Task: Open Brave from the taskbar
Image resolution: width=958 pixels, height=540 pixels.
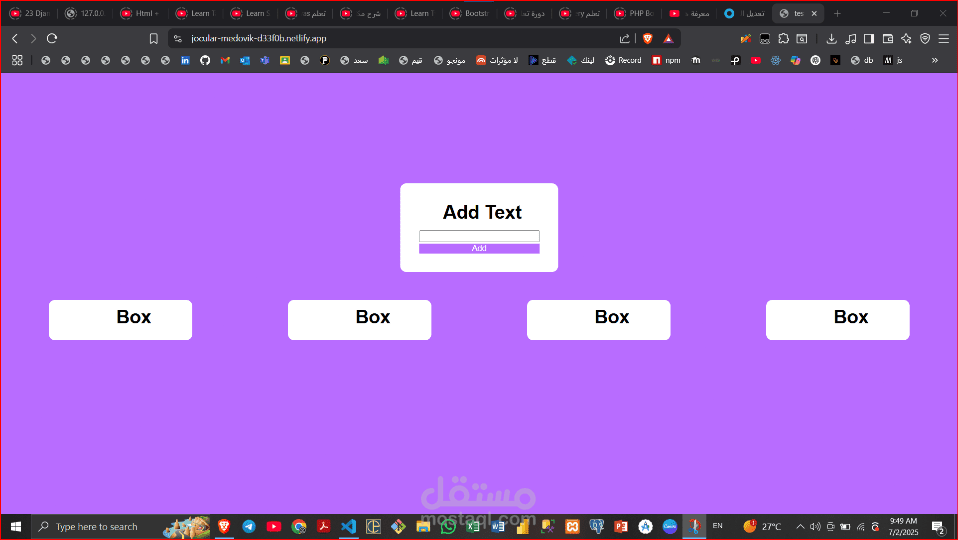Action: [x=224, y=527]
